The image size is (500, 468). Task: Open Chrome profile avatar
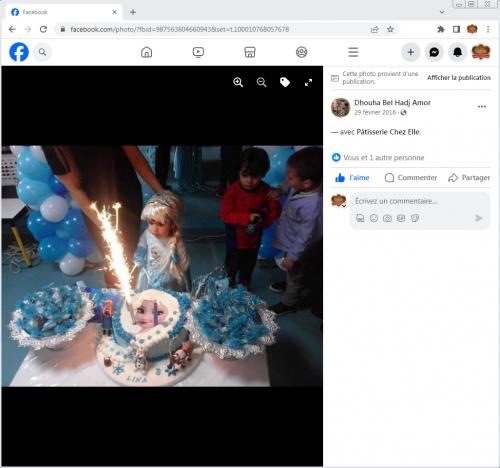[472, 29]
